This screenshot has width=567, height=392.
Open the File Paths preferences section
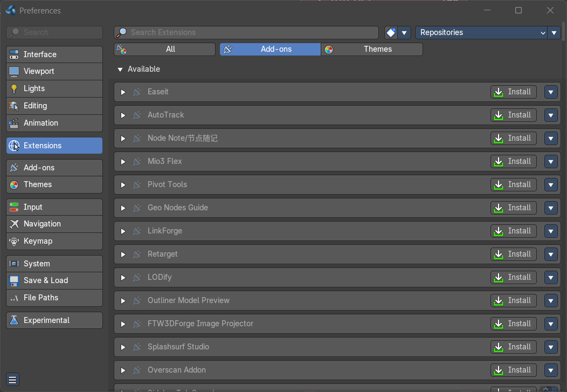(54, 298)
